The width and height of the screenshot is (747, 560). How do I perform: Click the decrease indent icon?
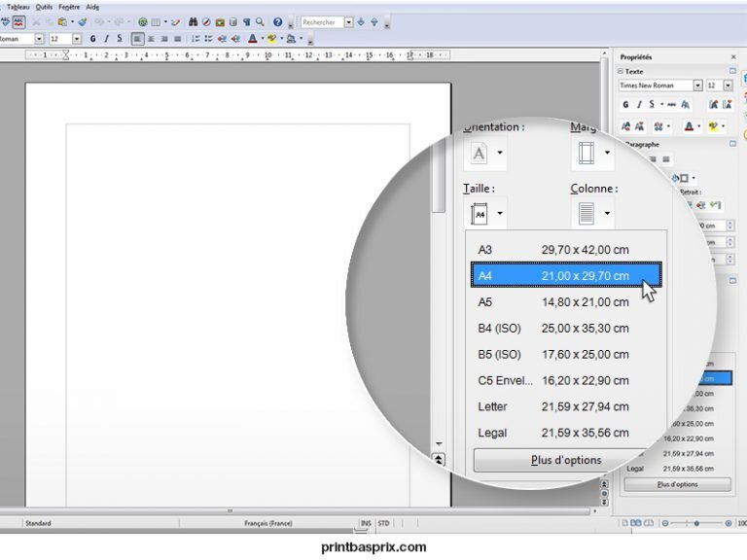point(222,39)
